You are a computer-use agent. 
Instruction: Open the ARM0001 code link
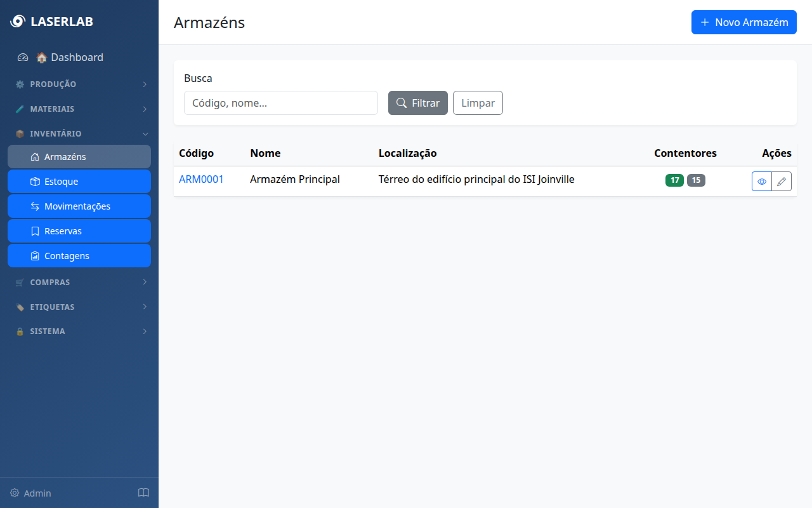(x=201, y=180)
